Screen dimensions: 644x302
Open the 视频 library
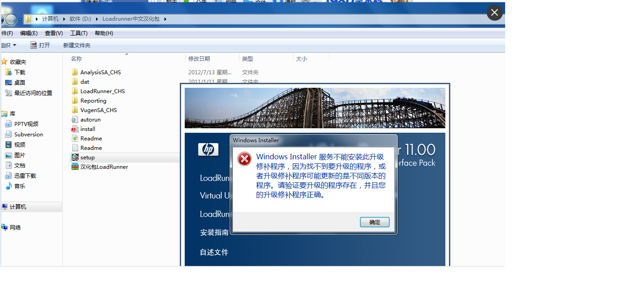coord(20,144)
